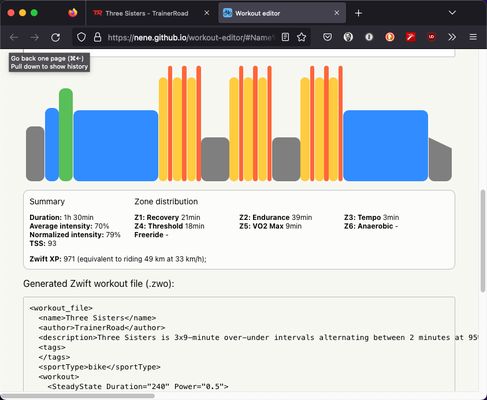Click the macOS yellow minimize window button
Viewport: 487px width, 400px height.
22,13
